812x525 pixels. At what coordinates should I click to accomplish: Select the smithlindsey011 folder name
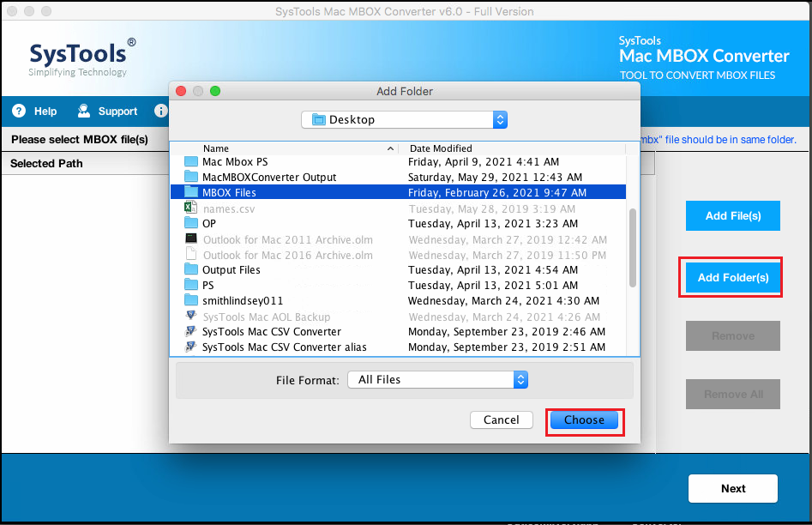[243, 300]
